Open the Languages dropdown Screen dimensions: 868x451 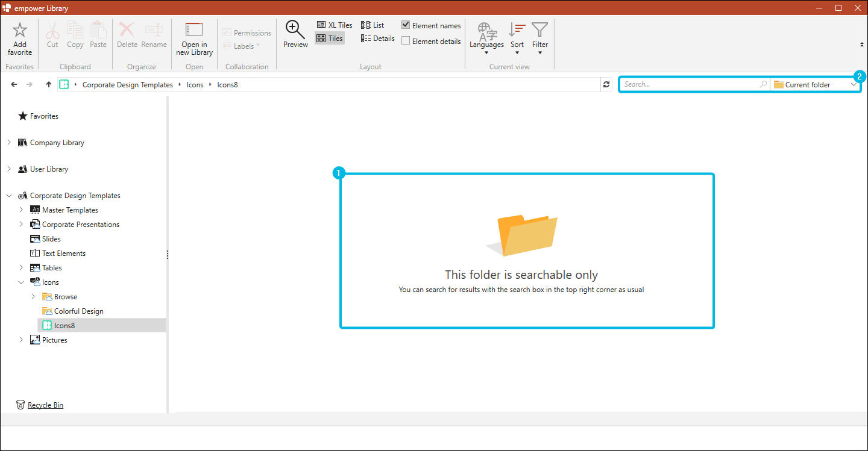486,39
